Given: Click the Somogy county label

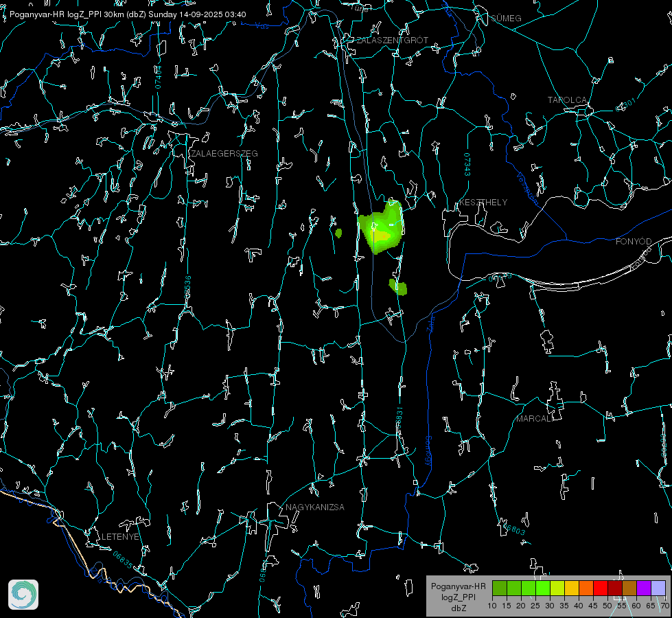Looking at the screenshot, I should point(428,451).
